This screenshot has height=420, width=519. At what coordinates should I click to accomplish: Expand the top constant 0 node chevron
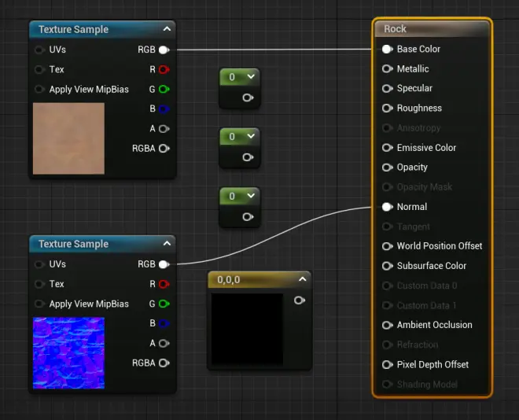[251, 76]
